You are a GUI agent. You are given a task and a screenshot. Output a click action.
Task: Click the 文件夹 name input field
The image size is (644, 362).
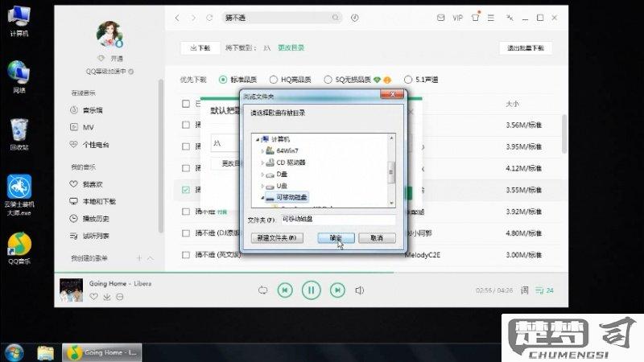click(338, 220)
